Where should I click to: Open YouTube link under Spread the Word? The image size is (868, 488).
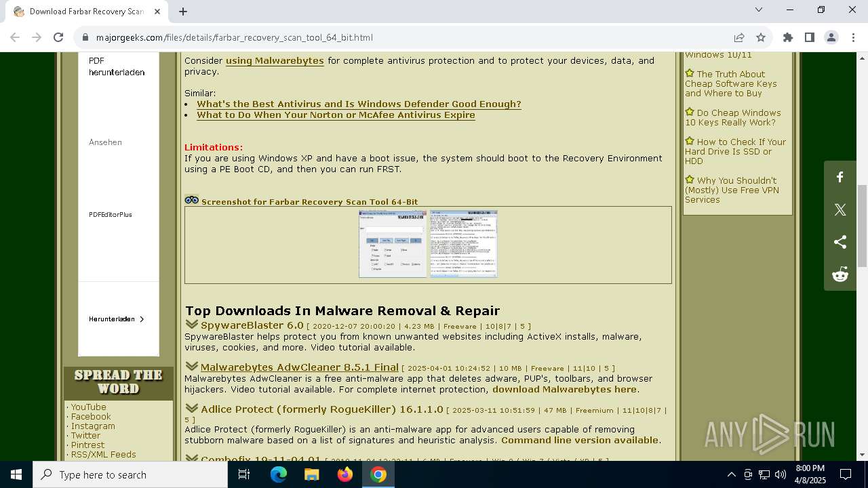[x=88, y=407]
